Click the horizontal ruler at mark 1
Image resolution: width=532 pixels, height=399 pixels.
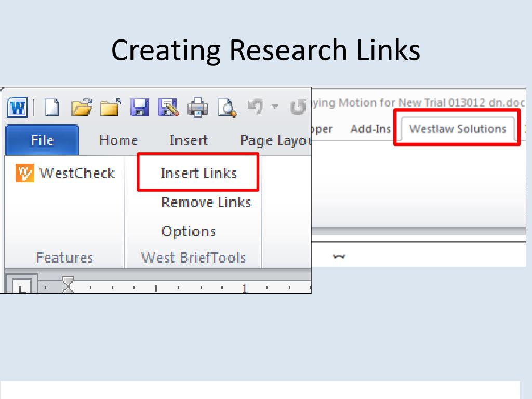tap(244, 288)
